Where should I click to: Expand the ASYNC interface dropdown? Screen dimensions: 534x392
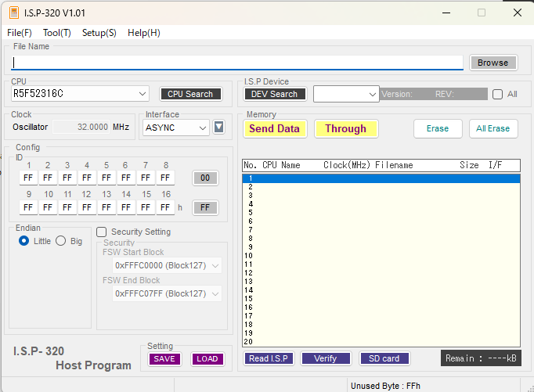[175, 128]
